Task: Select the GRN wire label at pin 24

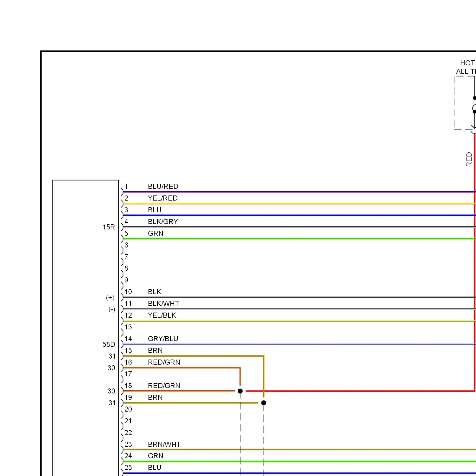Action: (x=155, y=456)
